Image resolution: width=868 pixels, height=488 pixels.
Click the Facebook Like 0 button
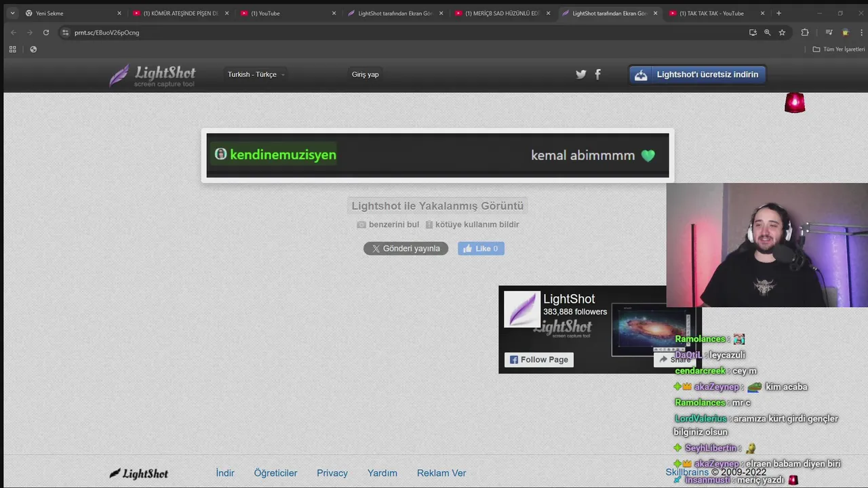[x=481, y=249]
